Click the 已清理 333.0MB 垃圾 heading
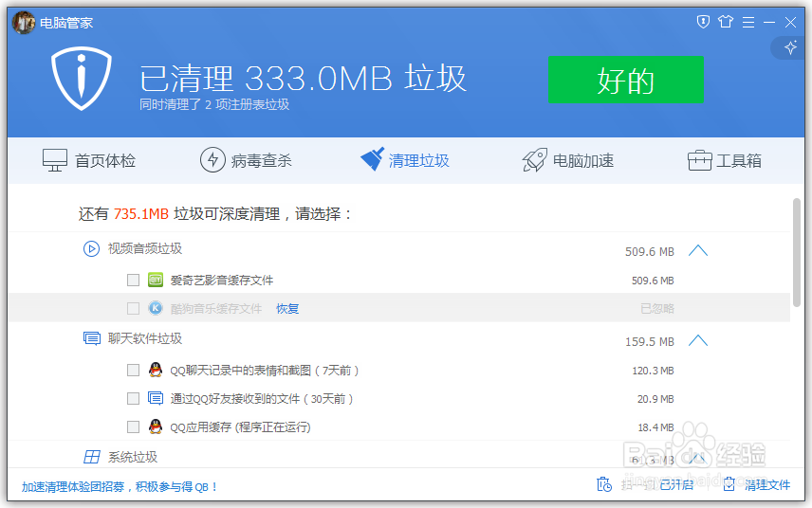Image resolution: width=812 pixels, height=508 pixels. tap(303, 79)
